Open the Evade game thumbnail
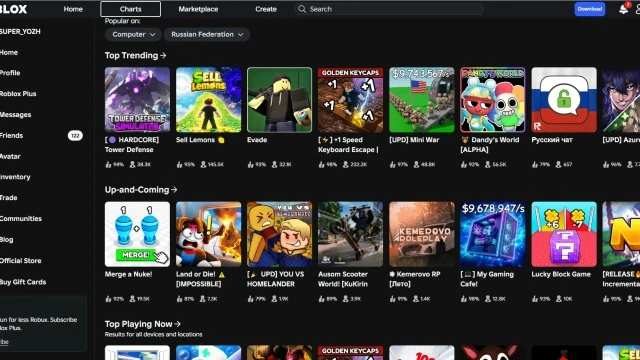Viewport: 640px width, 360px height. coord(280,100)
